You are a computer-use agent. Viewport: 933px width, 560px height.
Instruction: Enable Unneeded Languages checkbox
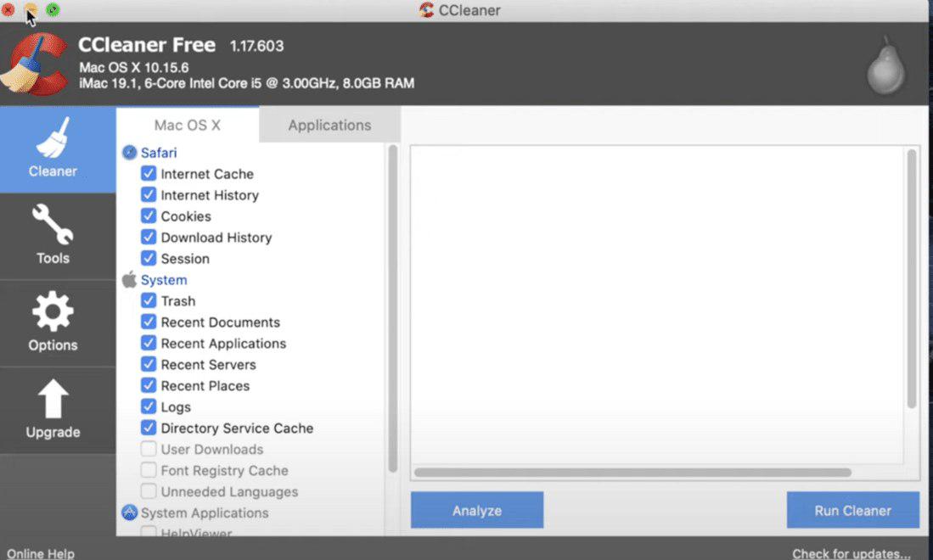[149, 491]
